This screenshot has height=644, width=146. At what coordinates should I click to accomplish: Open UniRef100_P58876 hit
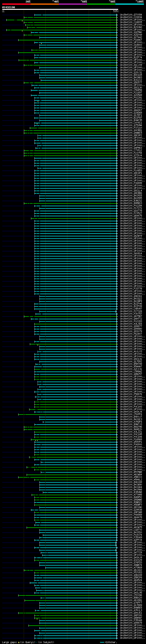tap(131, 394)
